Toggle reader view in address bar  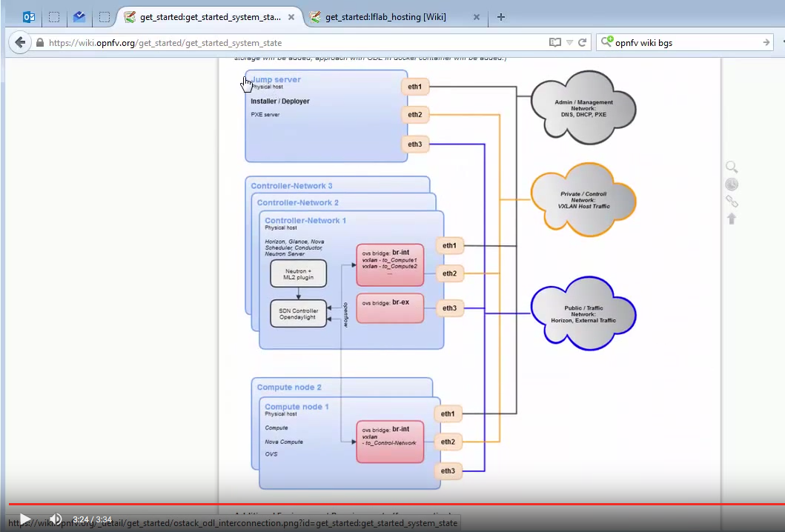tap(554, 42)
